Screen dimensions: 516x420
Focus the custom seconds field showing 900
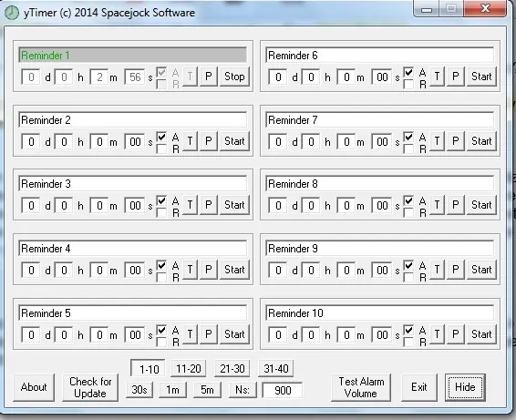(283, 390)
